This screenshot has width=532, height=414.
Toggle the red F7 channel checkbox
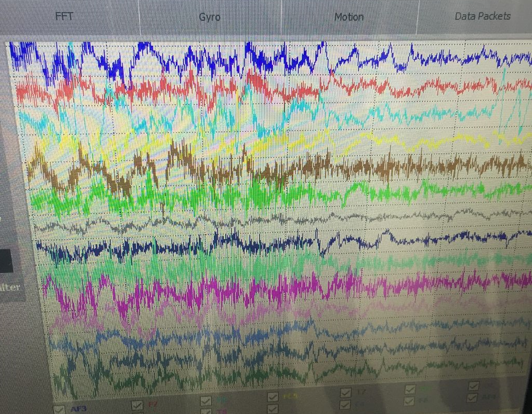point(137,405)
